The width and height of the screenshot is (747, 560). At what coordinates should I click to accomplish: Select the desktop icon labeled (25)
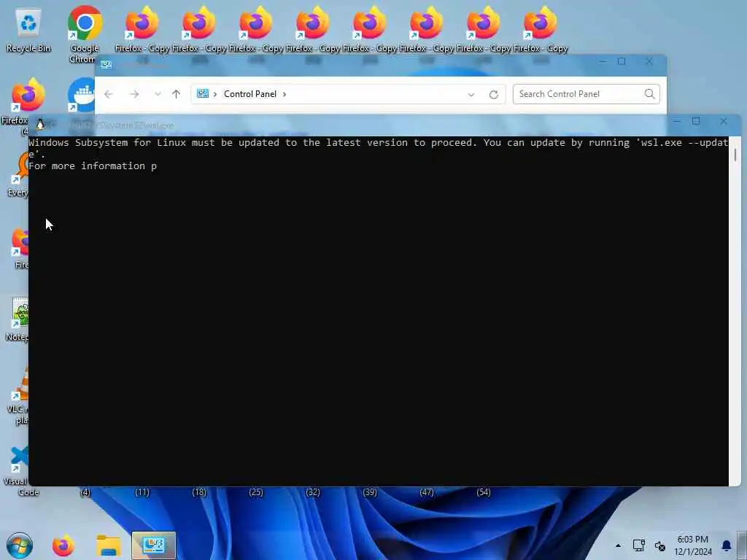(256, 492)
